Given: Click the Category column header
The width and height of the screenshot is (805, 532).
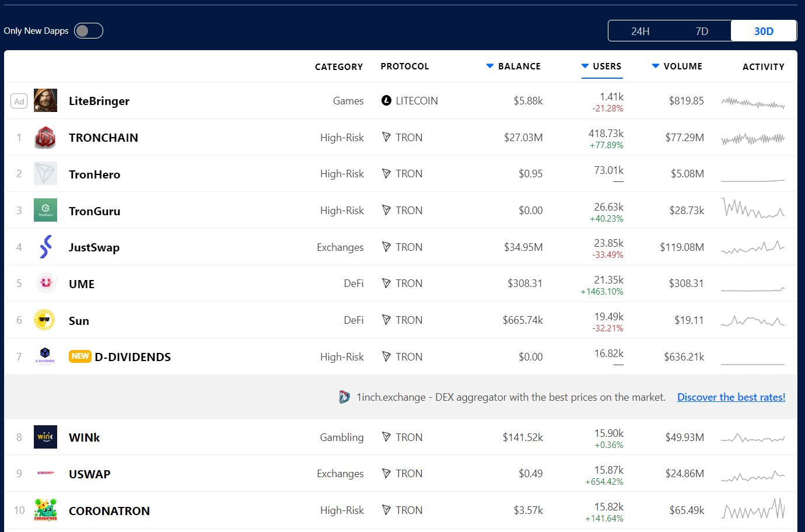Looking at the screenshot, I should pyautogui.click(x=339, y=67).
